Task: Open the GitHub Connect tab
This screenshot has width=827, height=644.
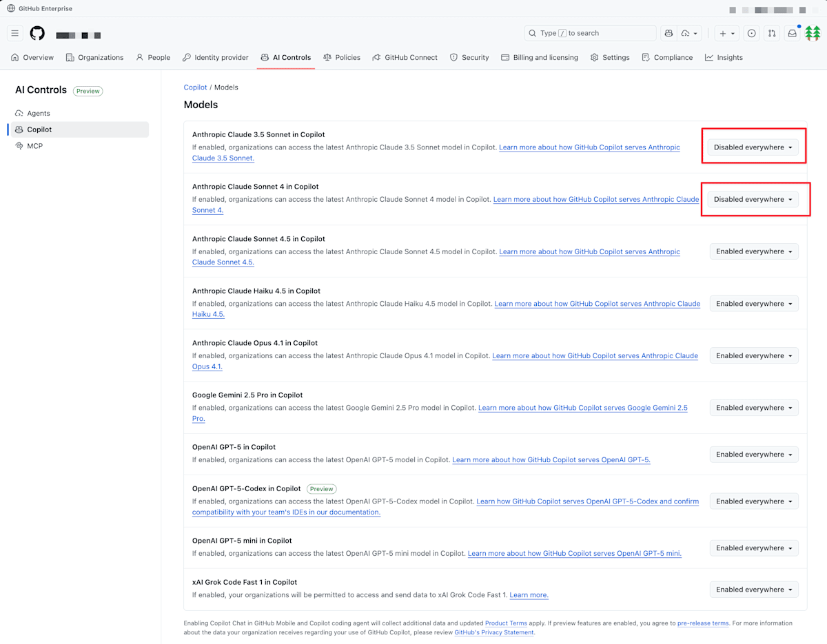Action: (x=405, y=57)
